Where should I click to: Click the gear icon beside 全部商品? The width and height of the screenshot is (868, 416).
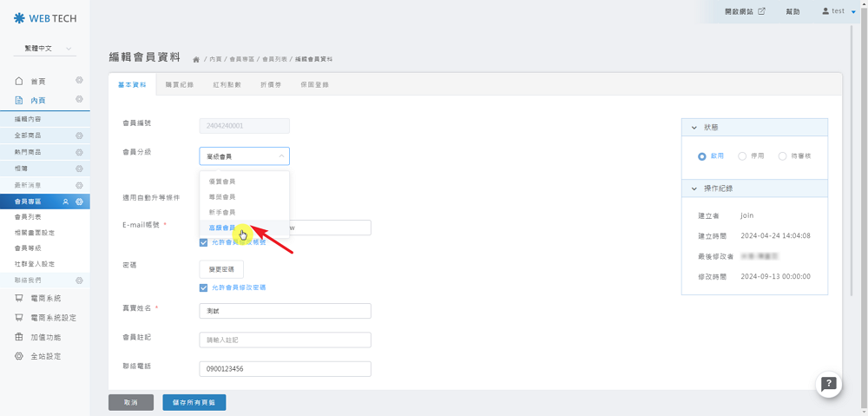click(79, 135)
